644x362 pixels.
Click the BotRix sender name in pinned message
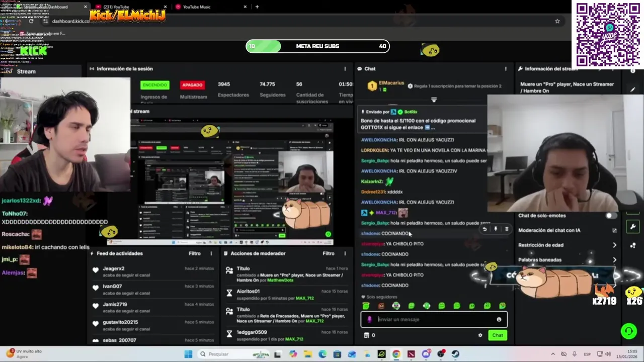pos(411,112)
